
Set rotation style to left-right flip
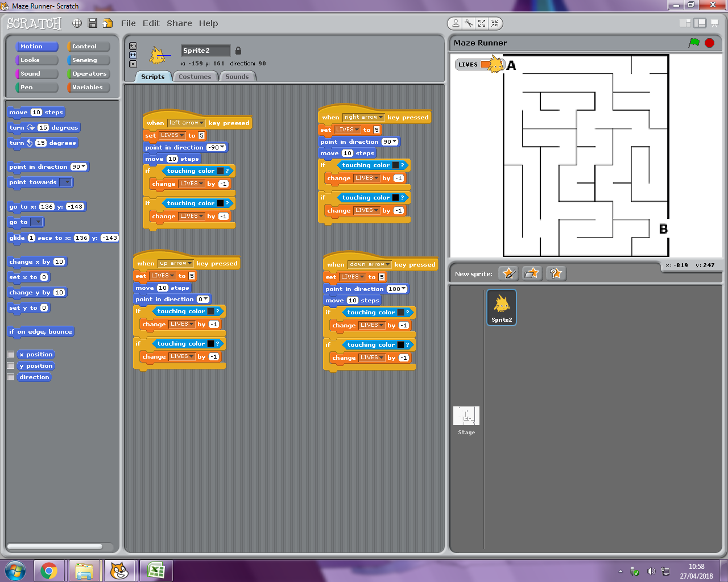point(133,55)
